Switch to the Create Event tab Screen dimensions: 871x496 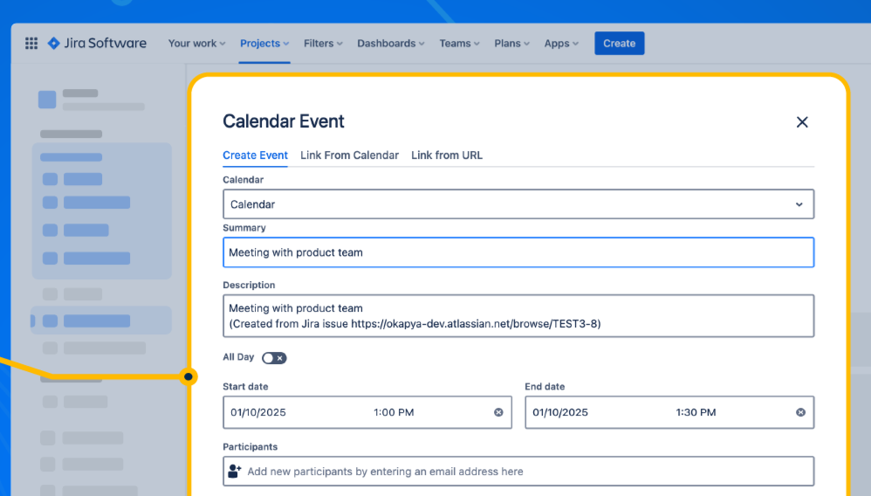(255, 156)
